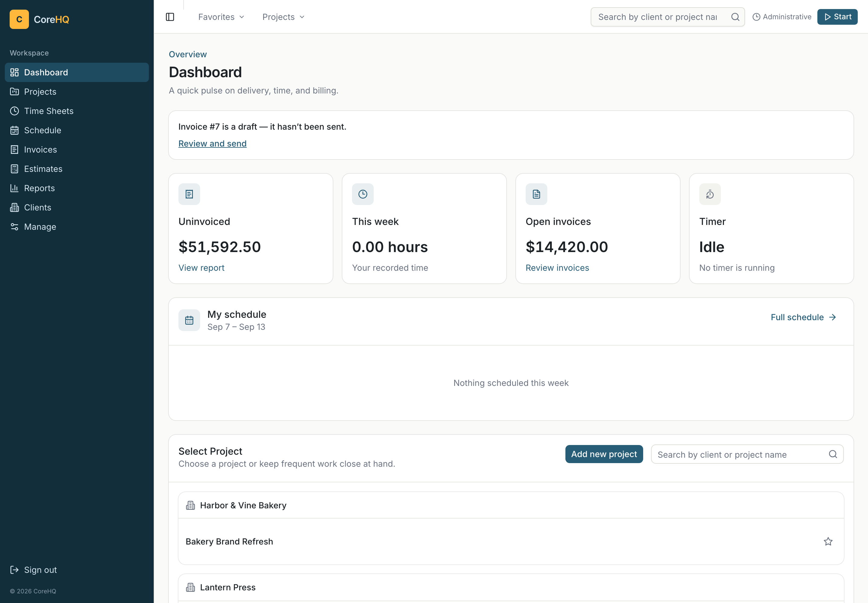The width and height of the screenshot is (868, 603).
Task: Open Invoices in the sidebar
Action: point(77,150)
